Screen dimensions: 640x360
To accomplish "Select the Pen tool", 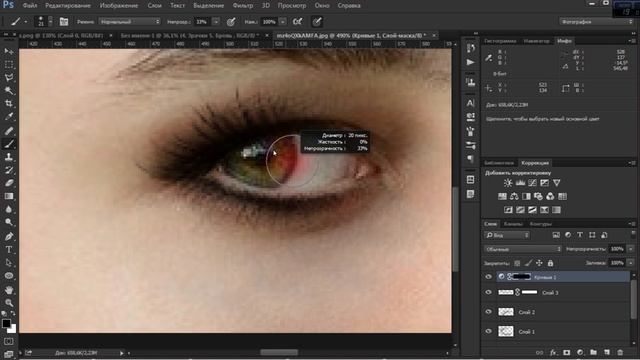I will 9,236.
